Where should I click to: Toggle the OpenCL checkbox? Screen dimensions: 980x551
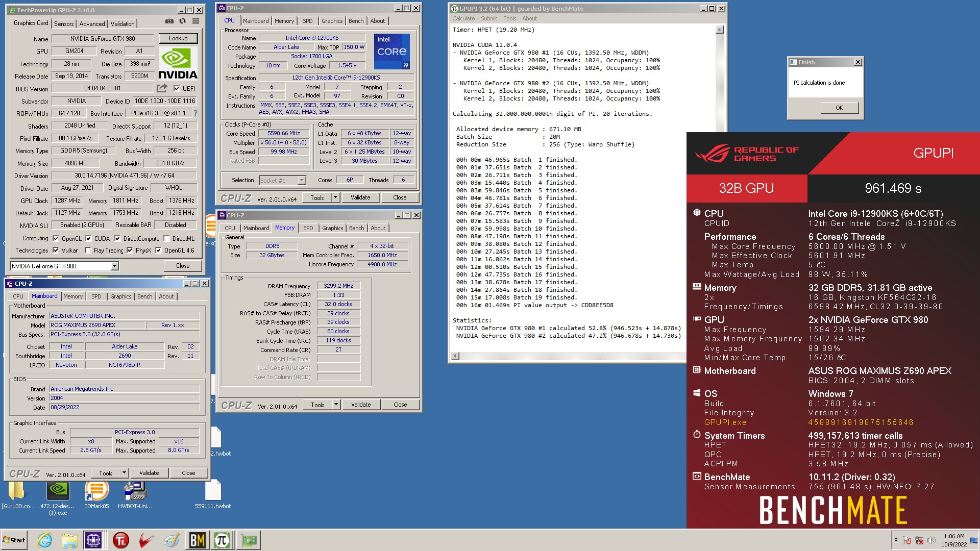tap(56, 238)
